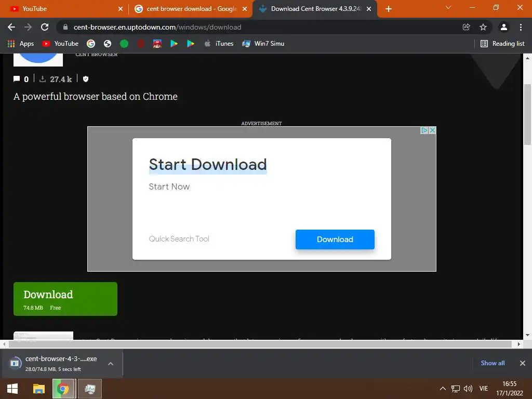
Task: Bookmark this page with the star icon
Action: tap(483, 27)
